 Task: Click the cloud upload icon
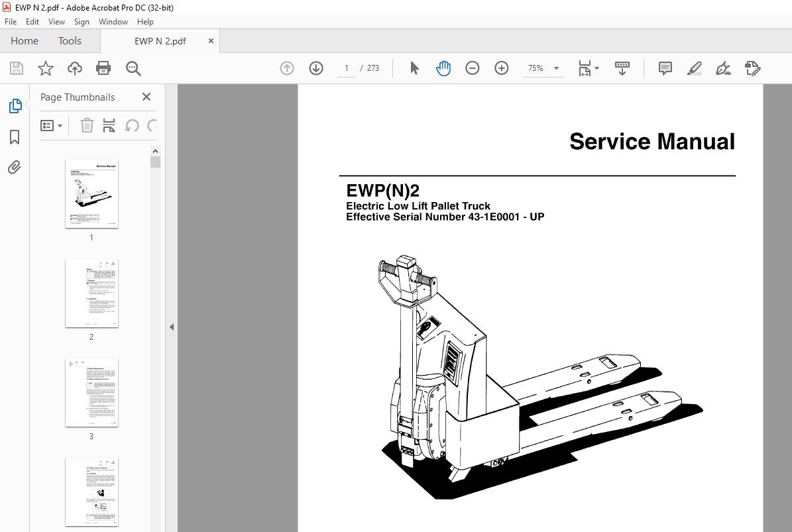(x=75, y=68)
